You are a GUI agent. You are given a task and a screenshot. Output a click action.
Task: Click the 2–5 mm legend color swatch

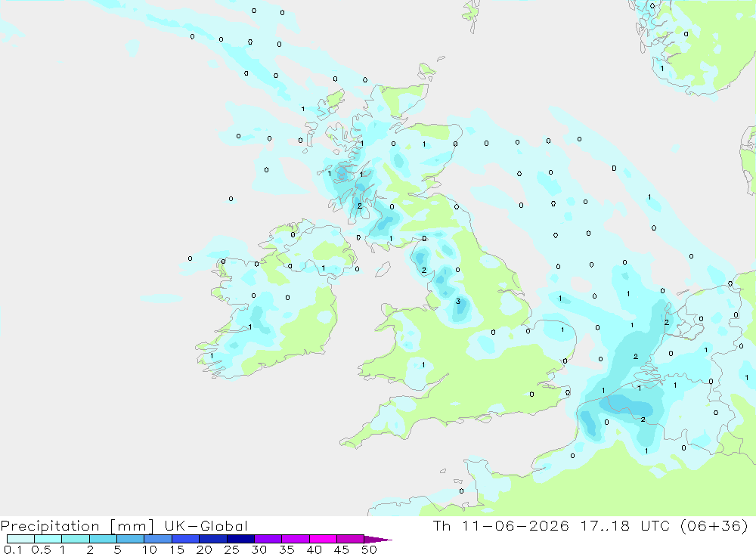pyautogui.click(x=103, y=539)
